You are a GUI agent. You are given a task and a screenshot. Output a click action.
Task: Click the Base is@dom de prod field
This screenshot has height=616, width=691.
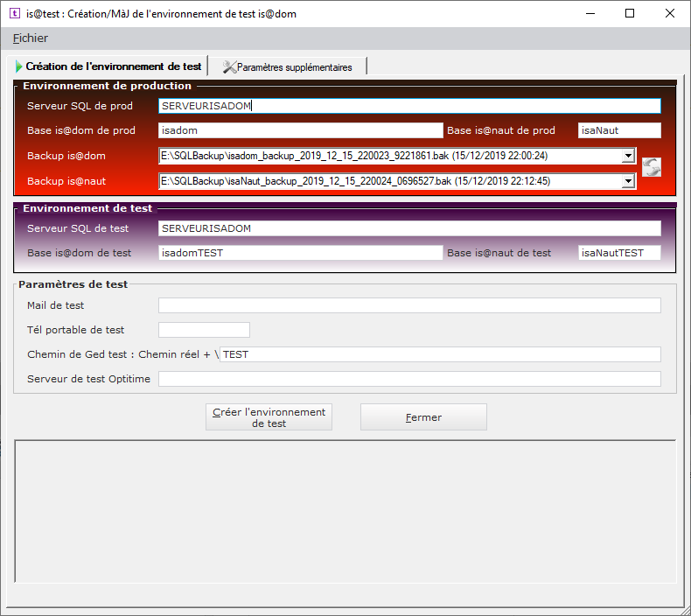click(300, 130)
